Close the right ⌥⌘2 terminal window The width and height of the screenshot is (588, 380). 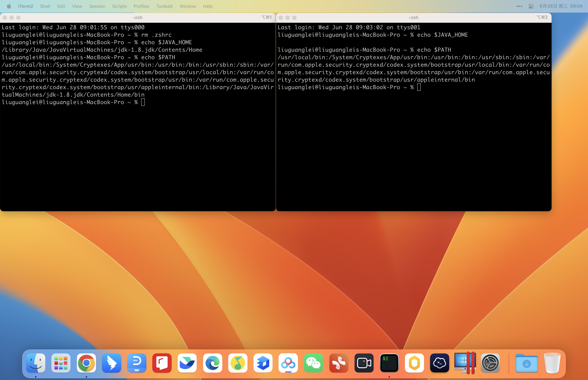click(281, 18)
